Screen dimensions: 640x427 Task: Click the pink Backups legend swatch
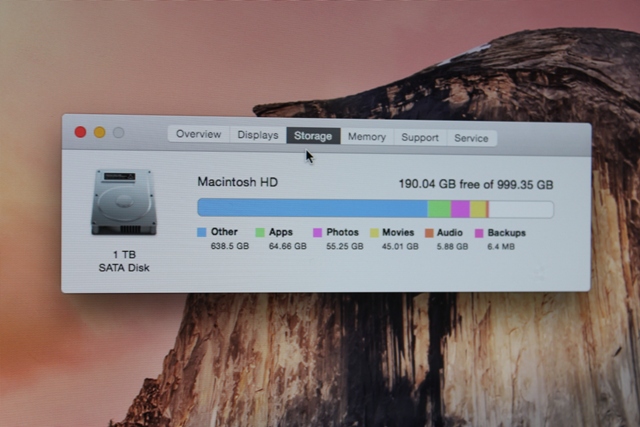pos(479,233)
